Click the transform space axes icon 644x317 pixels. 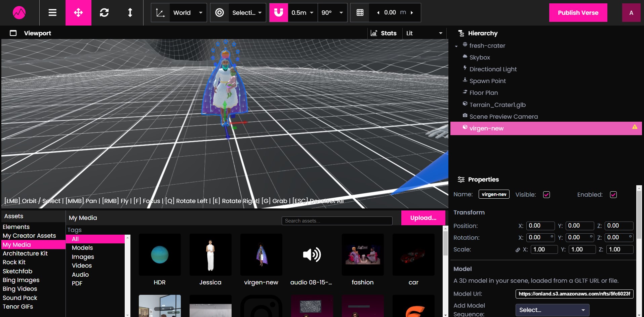[x=160, y=13]
